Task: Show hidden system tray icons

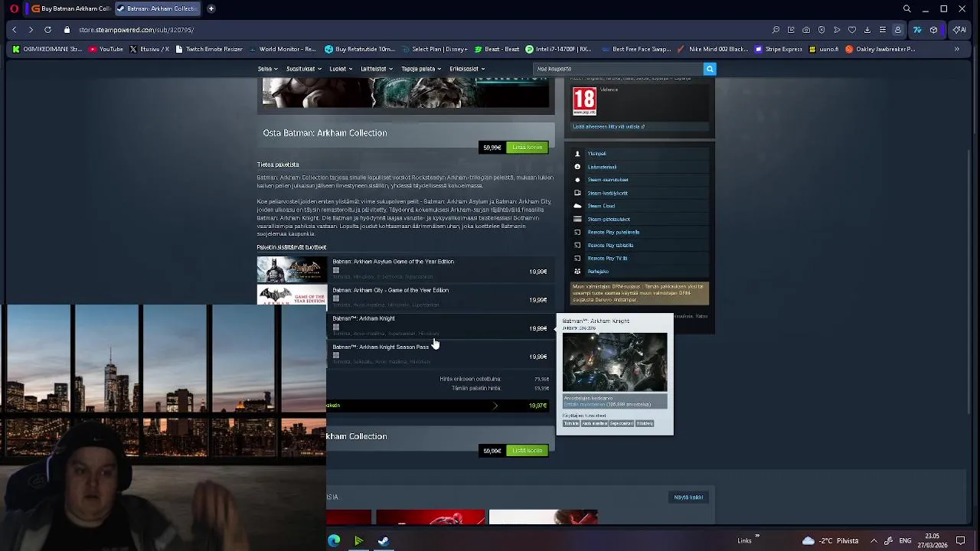Action: (x=874, y=541)
